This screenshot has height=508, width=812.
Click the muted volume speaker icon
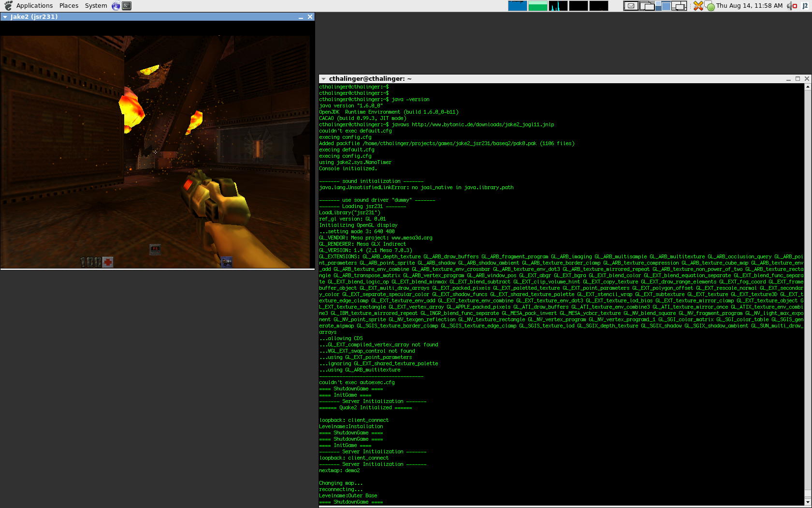tap(792, 6)
